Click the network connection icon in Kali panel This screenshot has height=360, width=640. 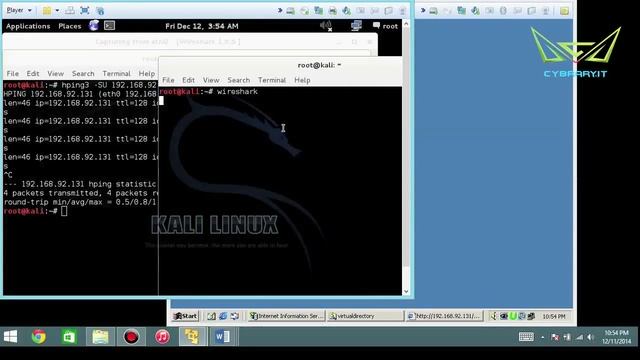pyautogui.click(x=356, y=26)
